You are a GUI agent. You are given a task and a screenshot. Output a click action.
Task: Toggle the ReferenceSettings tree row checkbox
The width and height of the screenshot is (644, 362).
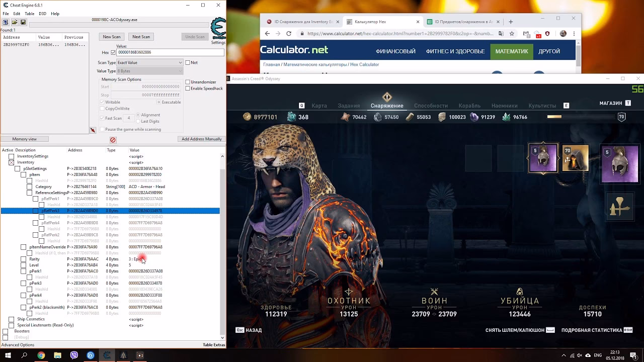tap(29, 193)
